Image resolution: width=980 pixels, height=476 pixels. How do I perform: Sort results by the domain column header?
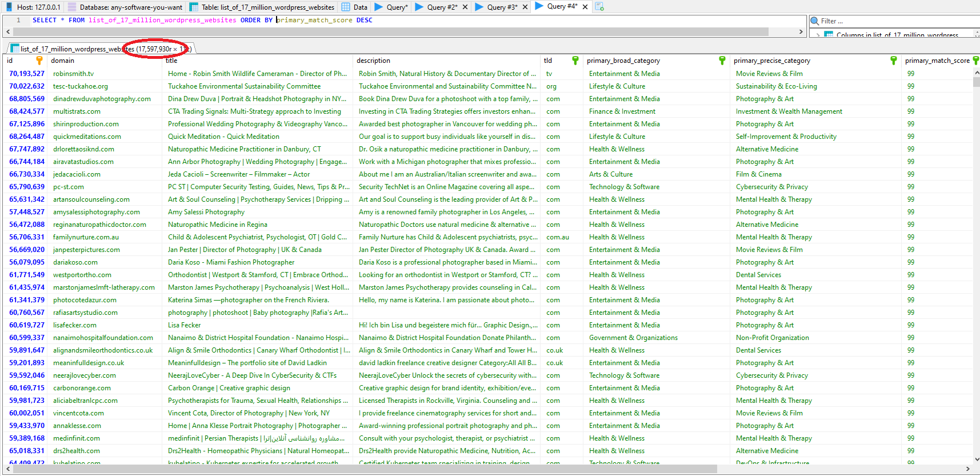pyautogui.click(x=63, y=61)
